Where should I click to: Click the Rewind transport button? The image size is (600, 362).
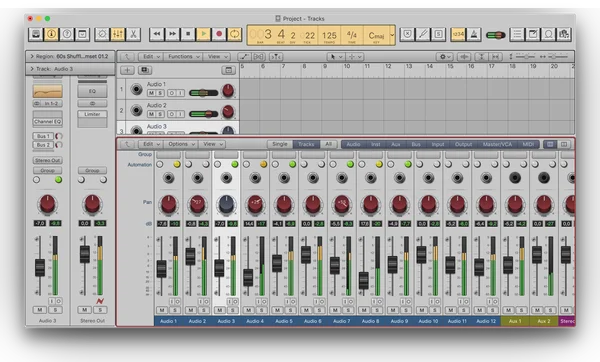(157, 34)
